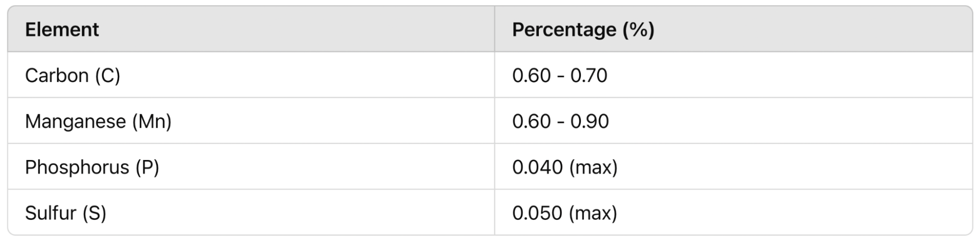Click the 0.050 (max) sulfur value

coord(565,213)
